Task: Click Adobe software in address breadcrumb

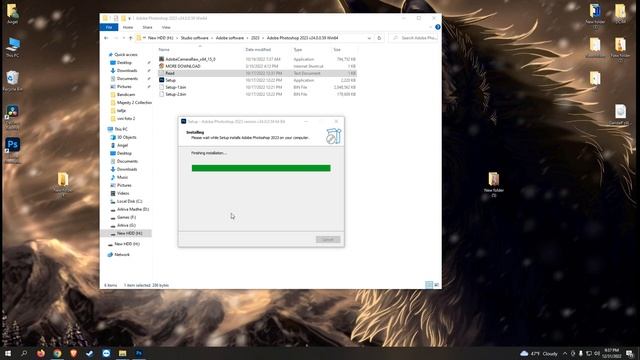Action: click(229, 38)
